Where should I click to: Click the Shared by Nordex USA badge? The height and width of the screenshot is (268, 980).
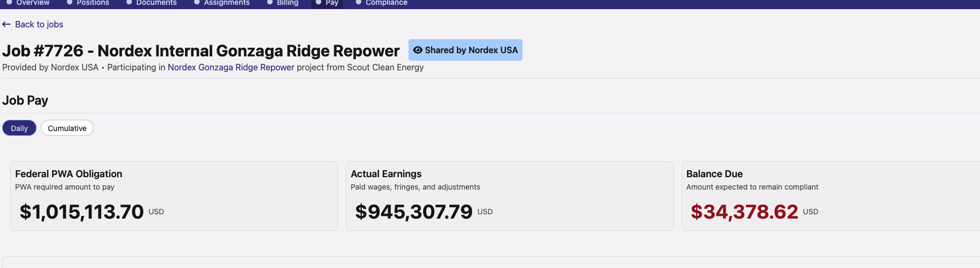pos(466,50)
